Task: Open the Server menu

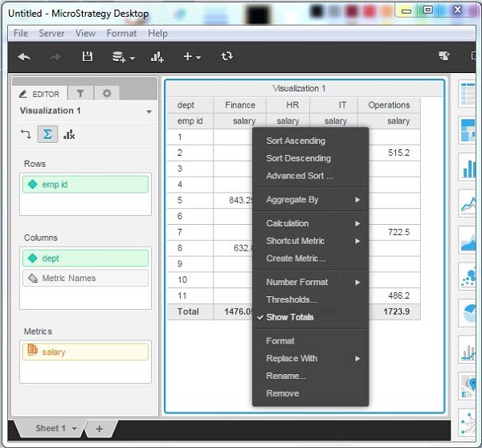Action: click(51, 33)
